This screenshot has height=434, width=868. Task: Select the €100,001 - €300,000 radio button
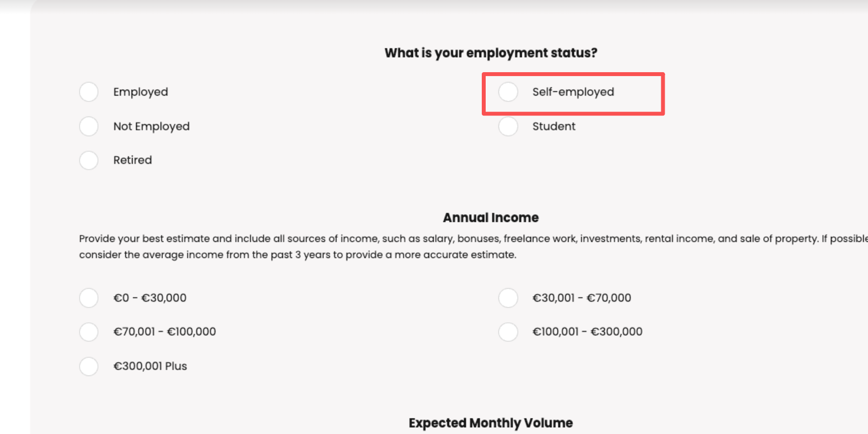[x=508, y=332]
